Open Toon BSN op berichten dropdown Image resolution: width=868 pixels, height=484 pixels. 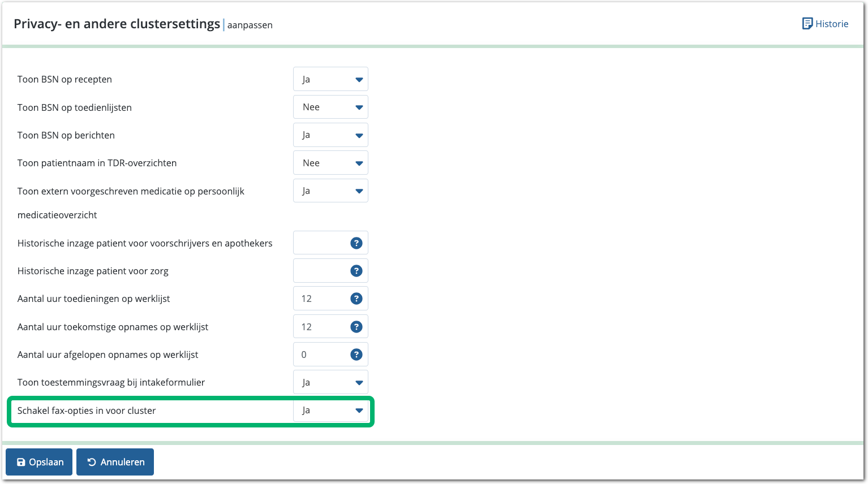coord(330,135)
